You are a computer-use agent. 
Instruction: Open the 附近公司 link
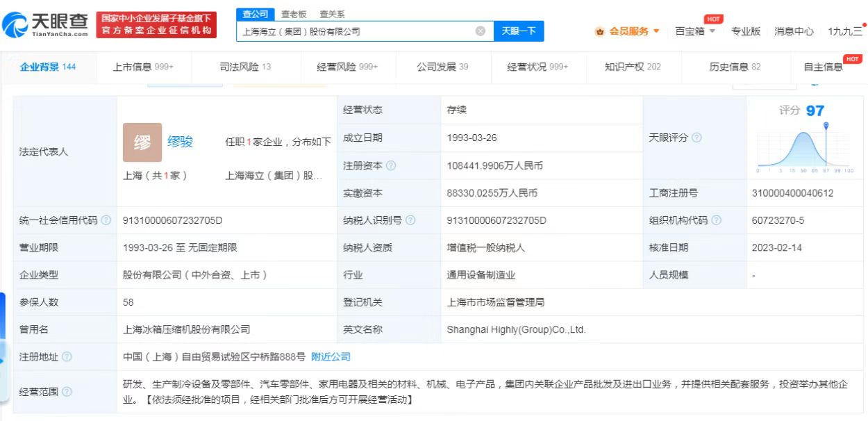tap(331, 356)
